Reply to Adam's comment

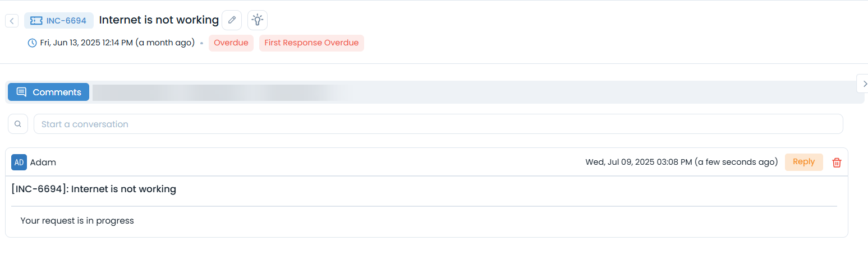(x=803, y=162)
